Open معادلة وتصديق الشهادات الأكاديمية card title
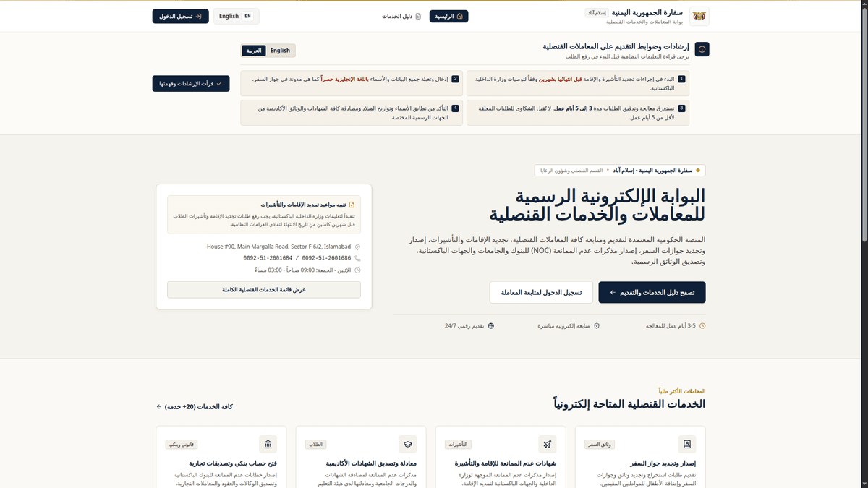 371,463
